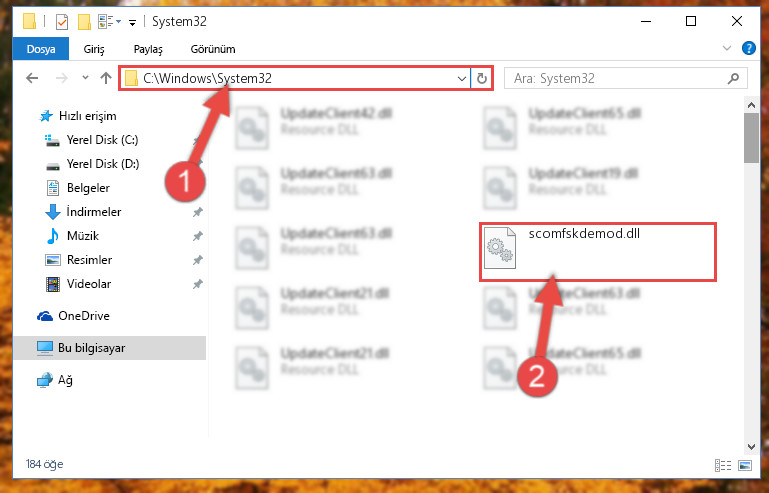Toggle the pin next to Resimler
Screen dimensions: 769x493
pos(197,260)
